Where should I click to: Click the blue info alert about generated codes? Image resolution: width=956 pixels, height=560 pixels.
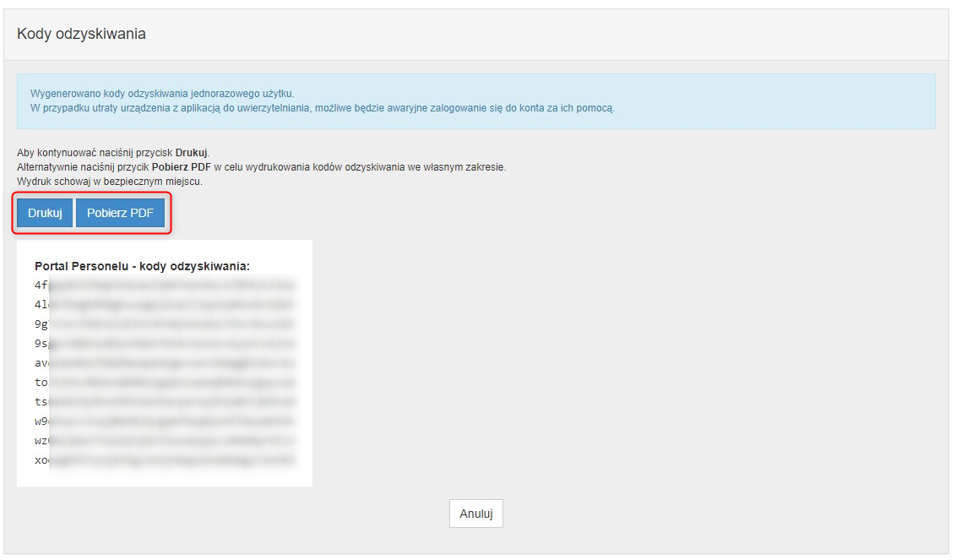pos(475,101)
